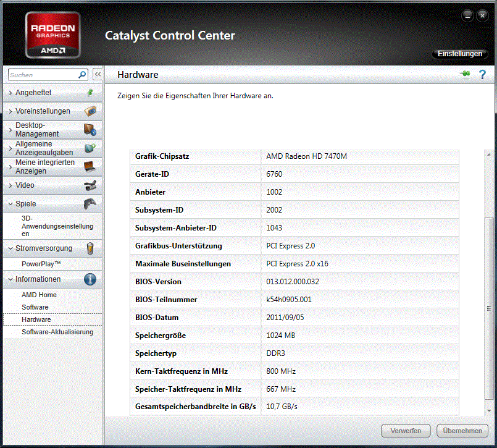Screen dimensions: 497x448
Task: Click the Übernehmen button
Action: (x=462, y=431)
